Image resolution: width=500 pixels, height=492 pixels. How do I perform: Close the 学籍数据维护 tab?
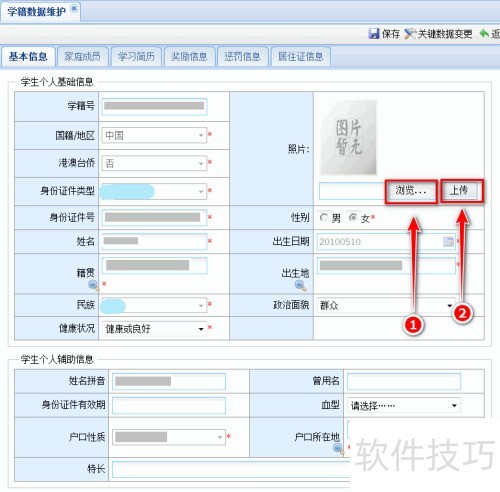[74, 8]
